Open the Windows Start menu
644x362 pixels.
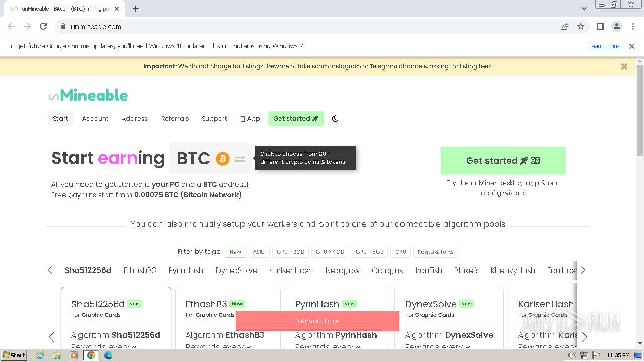(x=14, y=355)
